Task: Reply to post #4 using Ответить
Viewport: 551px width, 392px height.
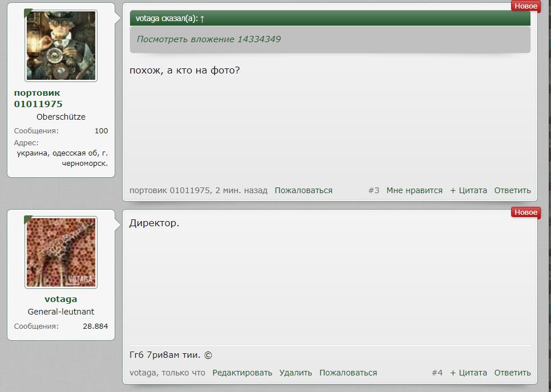Action: tap(512, 373)
